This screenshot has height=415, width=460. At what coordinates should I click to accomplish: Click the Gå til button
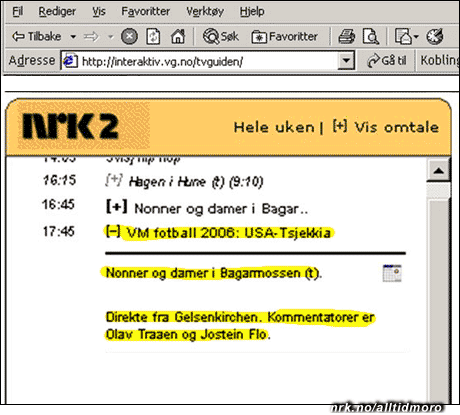387,61
